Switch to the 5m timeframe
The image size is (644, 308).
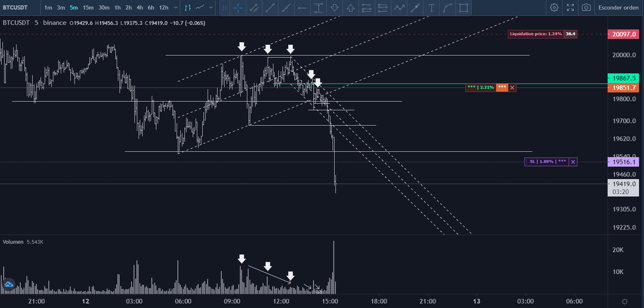pyautogui.click(x=74, y=8)
